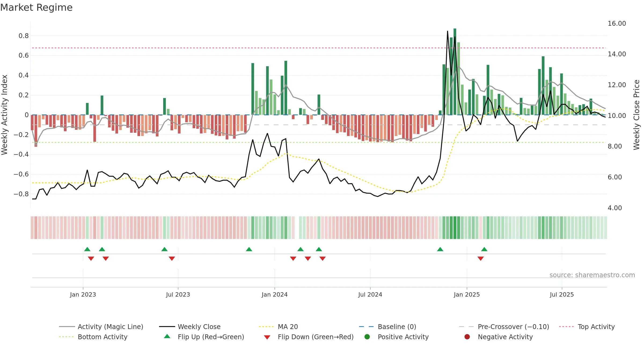Click the Top Activity legend entry

click(587, 327)
